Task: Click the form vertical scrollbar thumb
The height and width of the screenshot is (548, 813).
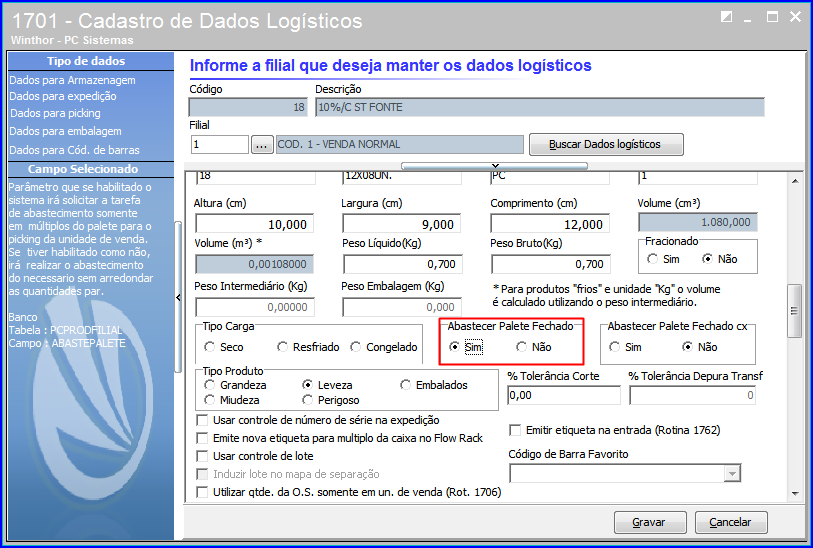Action: 794,311
